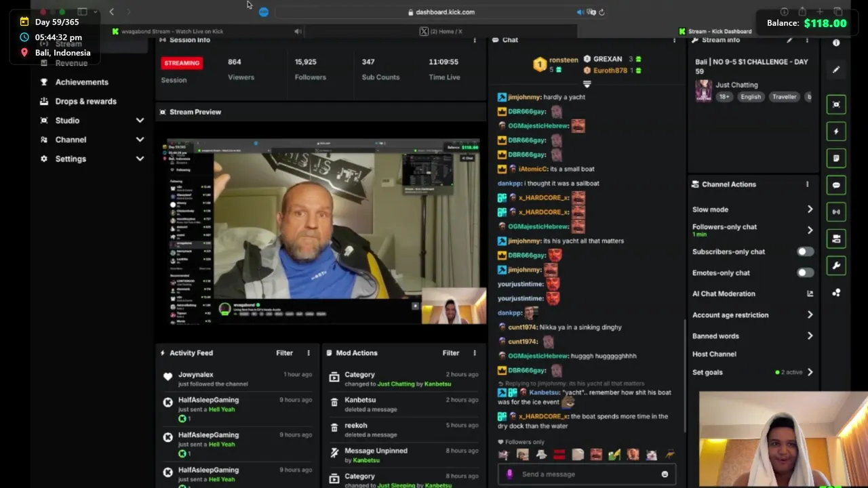Click the info icon in right toolbar
This screenshot has height=488, width=868.
(836, 43)
